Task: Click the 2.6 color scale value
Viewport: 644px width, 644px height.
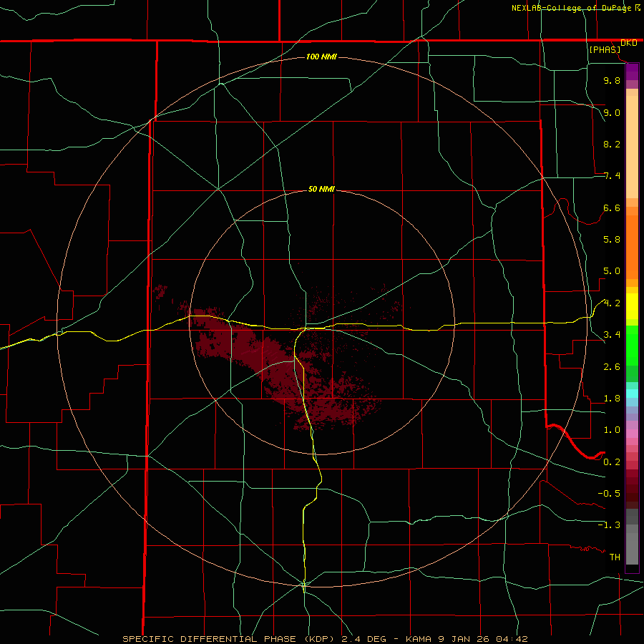Action: point(612,367)
